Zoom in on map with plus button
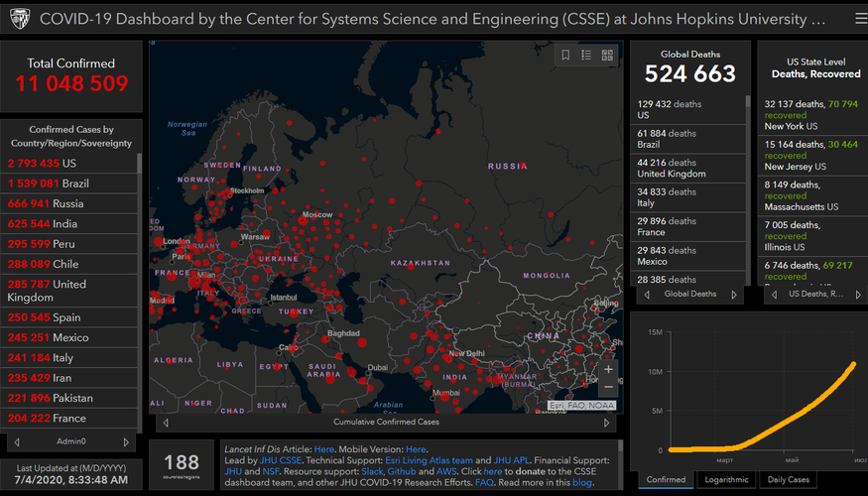This screenshot has width=868, height=496. (608, 369)
